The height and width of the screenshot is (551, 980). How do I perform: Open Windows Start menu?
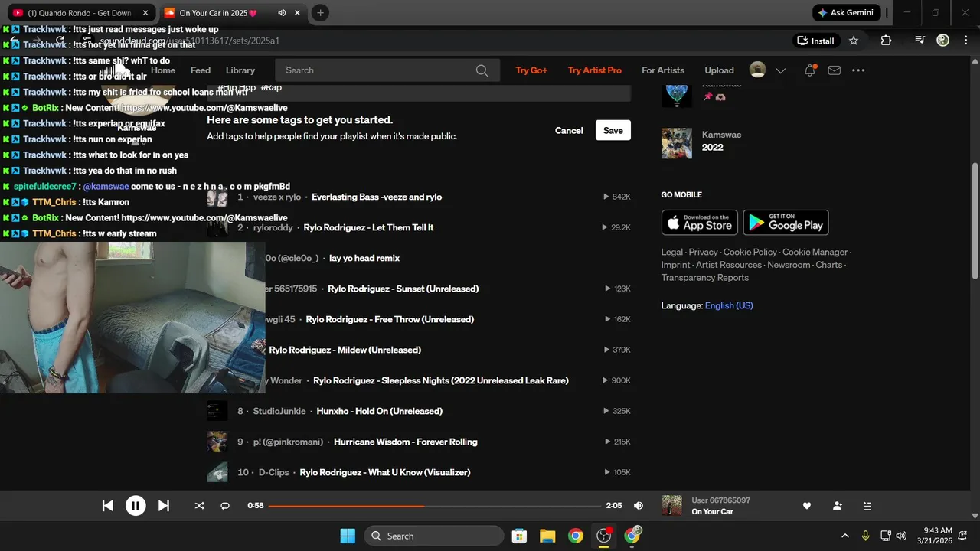coord(347,536)
